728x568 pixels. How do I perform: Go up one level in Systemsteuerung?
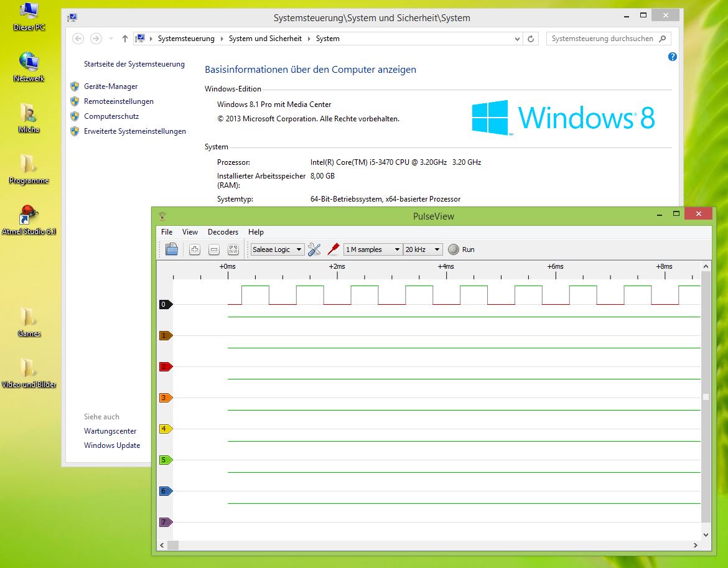coord(125,39)
